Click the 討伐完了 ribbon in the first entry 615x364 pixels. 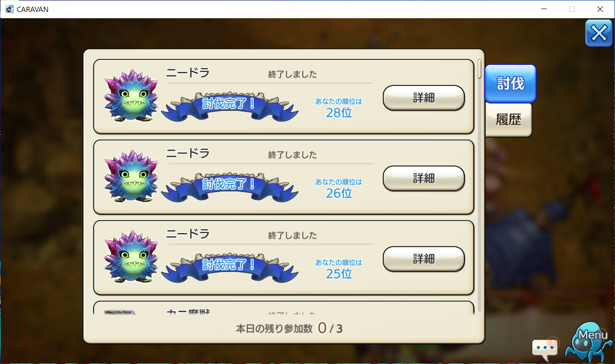(x=229, y=106)
